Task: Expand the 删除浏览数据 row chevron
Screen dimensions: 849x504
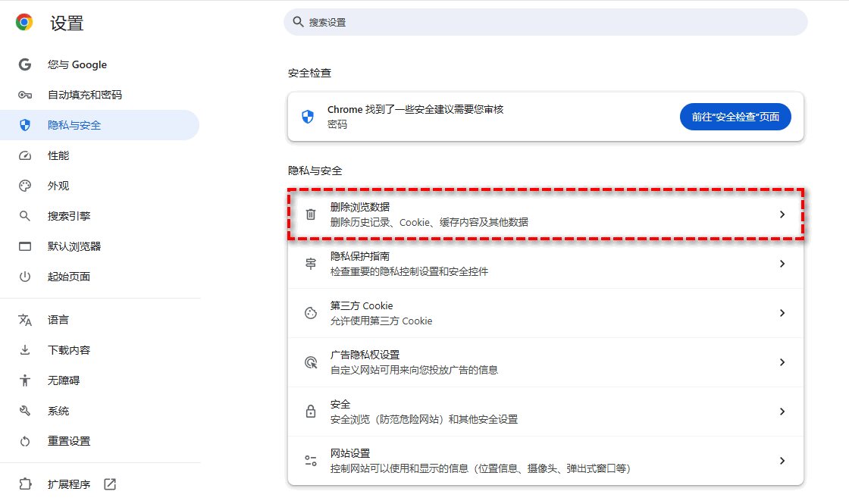Action: pos(782,214)
